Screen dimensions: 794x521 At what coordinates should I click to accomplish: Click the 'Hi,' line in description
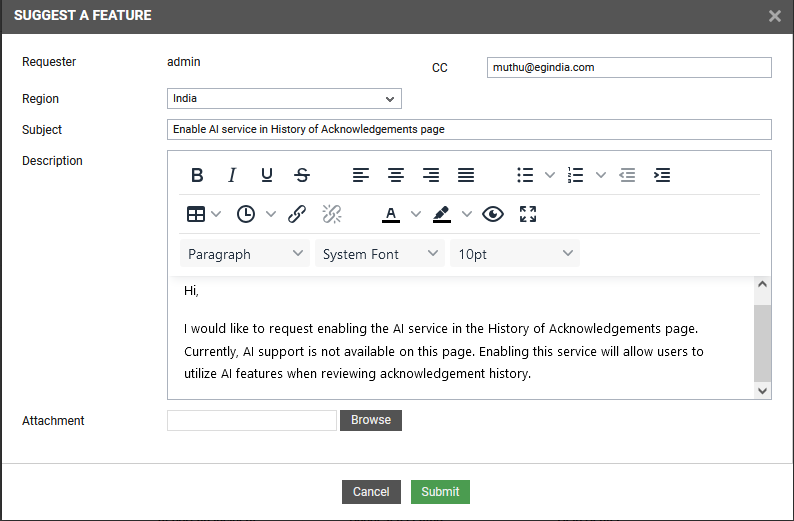click(191, 291)
